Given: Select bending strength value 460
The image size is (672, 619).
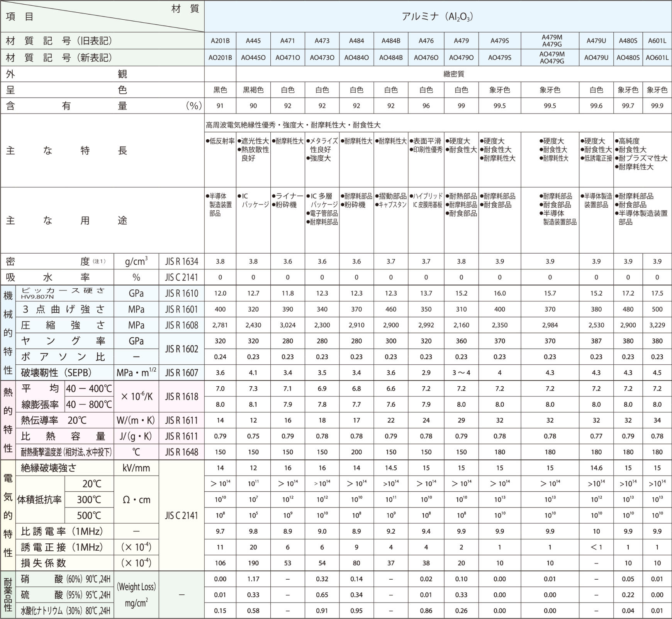Looking at the screenshot, I should click(x=391, y=309).
